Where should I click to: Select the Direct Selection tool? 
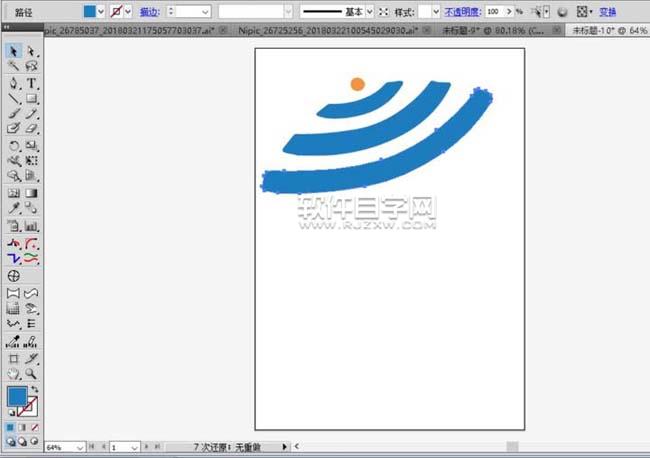[31, 51]
